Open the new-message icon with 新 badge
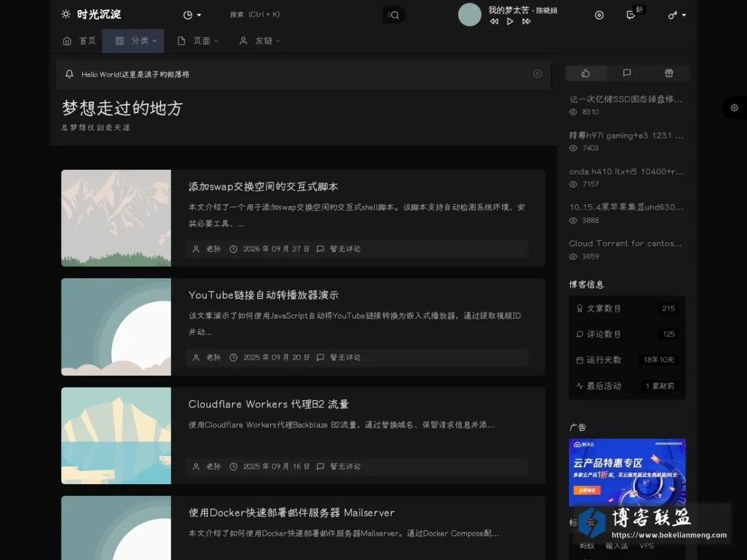 coord(631,15)
